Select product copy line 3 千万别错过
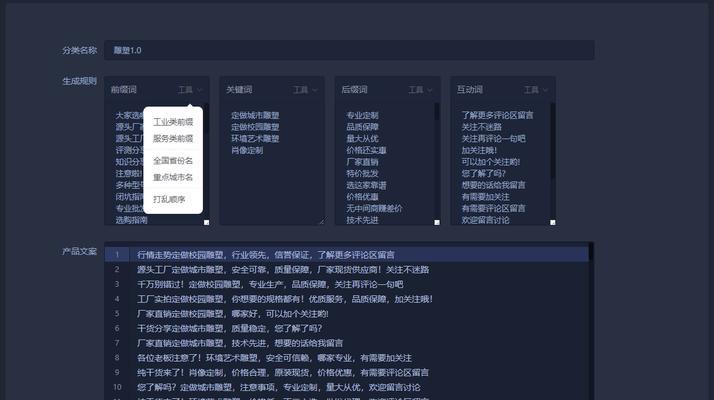The width and height of the screenshot is (714, 400). (x=347, y=284)
